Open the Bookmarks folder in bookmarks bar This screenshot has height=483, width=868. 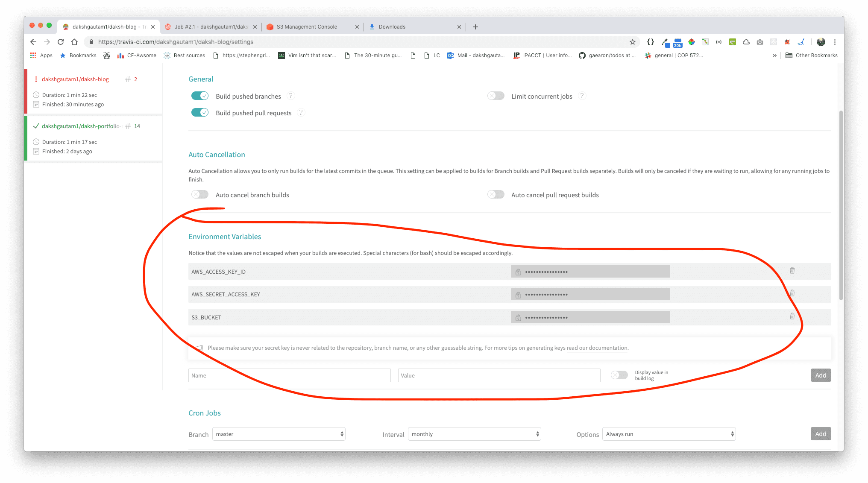(78, 56)
